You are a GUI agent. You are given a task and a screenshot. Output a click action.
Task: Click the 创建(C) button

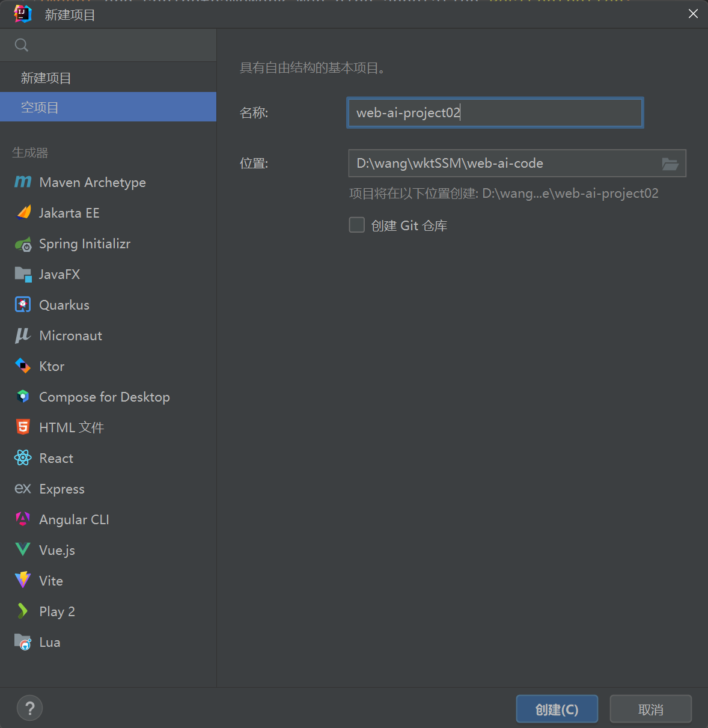coord(557,709)
